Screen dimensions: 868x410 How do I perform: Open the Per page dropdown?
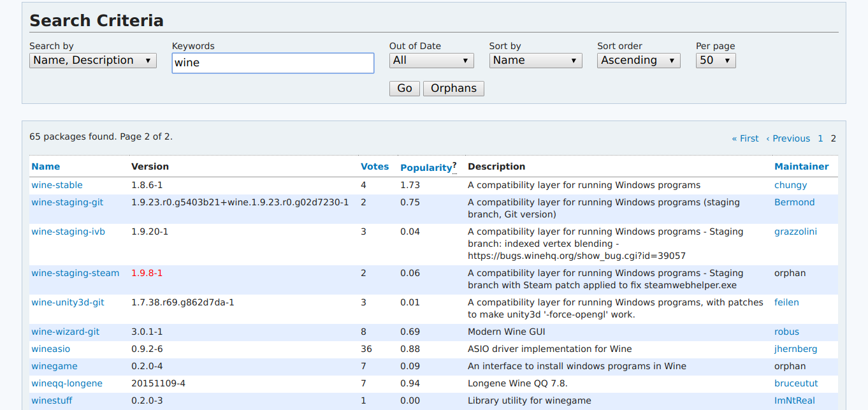(716, 61)
